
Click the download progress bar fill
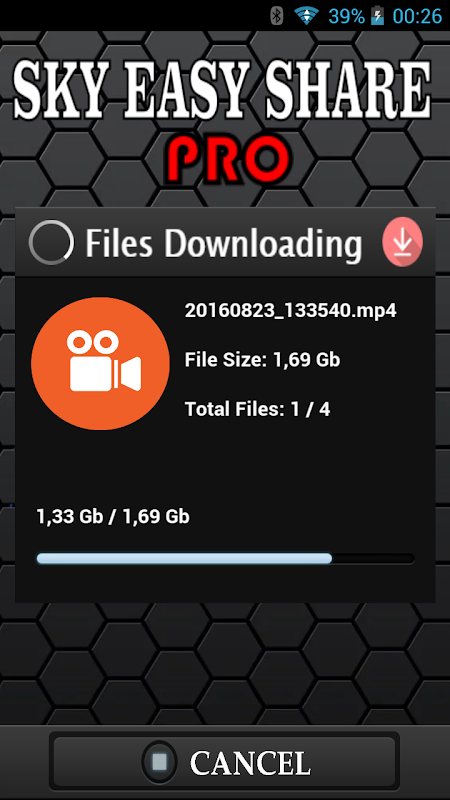tap(184, 558)
